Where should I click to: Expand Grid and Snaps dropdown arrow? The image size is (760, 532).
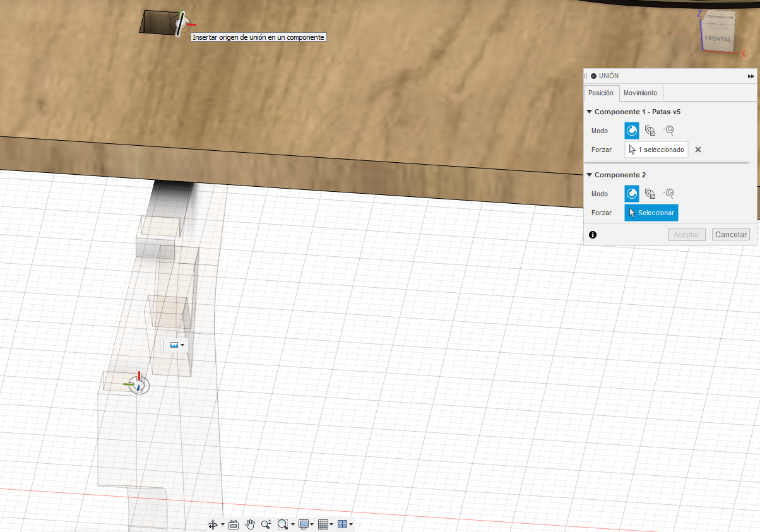[331, 525]
